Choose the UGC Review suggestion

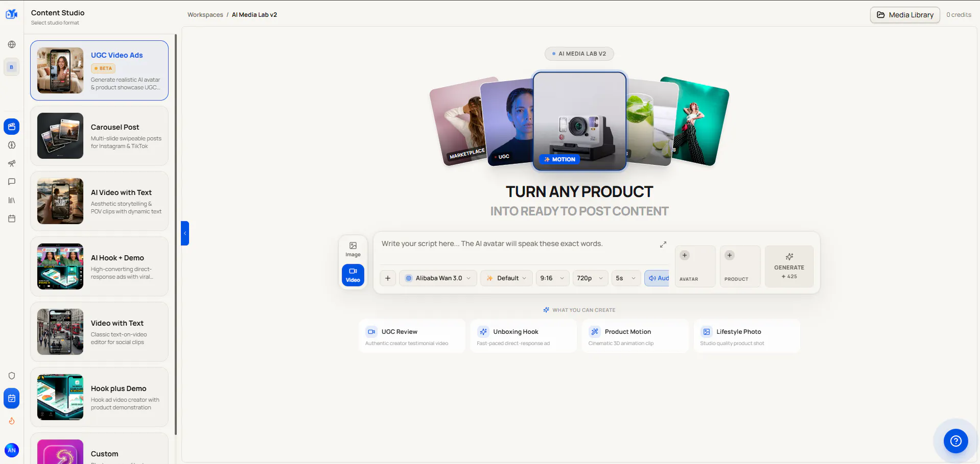412,336
